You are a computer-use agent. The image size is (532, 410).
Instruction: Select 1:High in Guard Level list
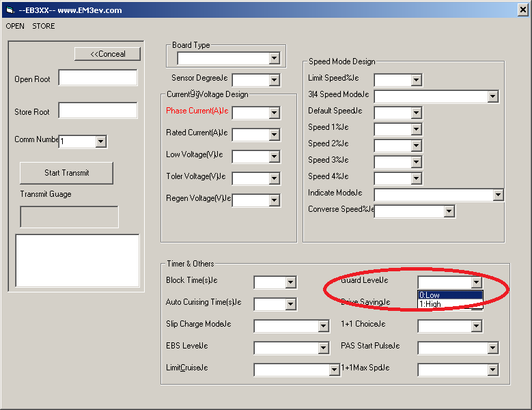tap(450, 304)
